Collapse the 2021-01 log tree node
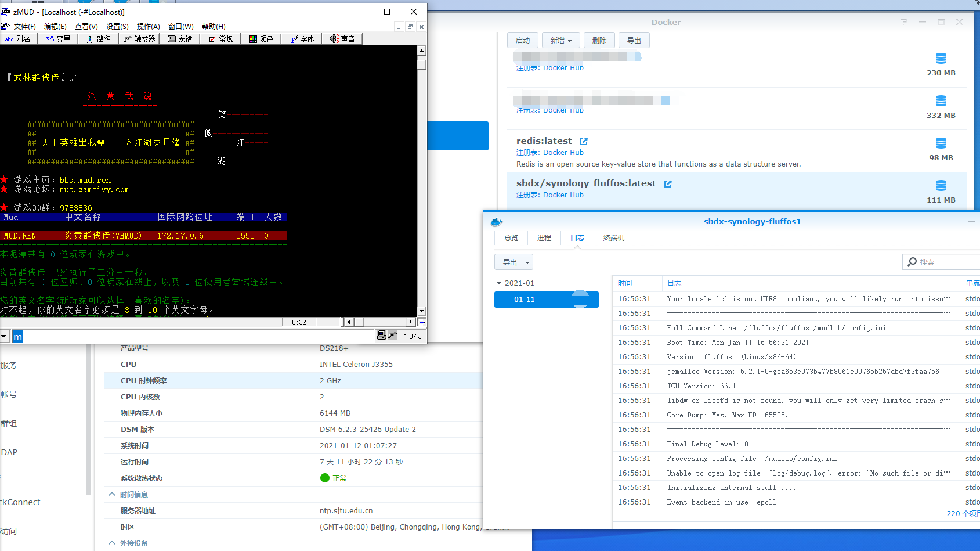 (499, 283)
